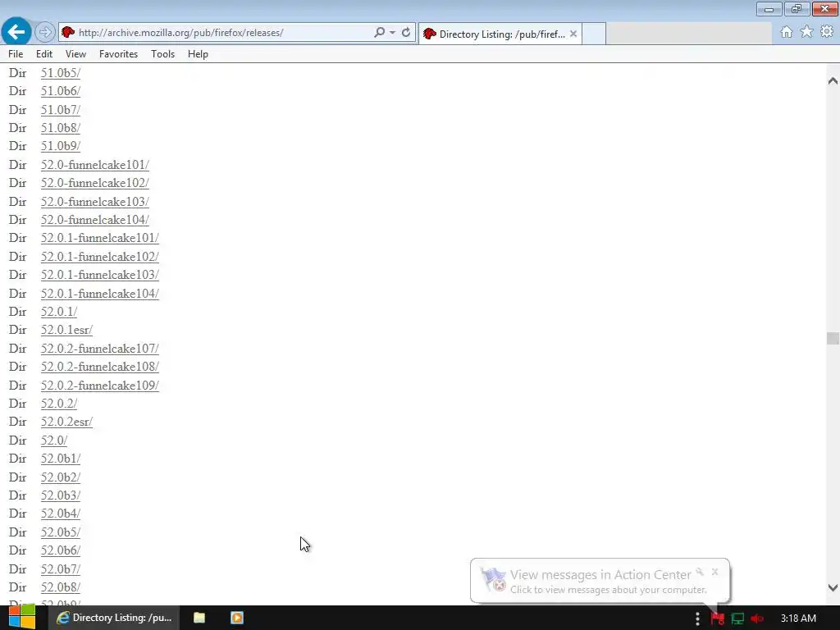Open the 52.0b4/ directory link

[x=61, y=514]
